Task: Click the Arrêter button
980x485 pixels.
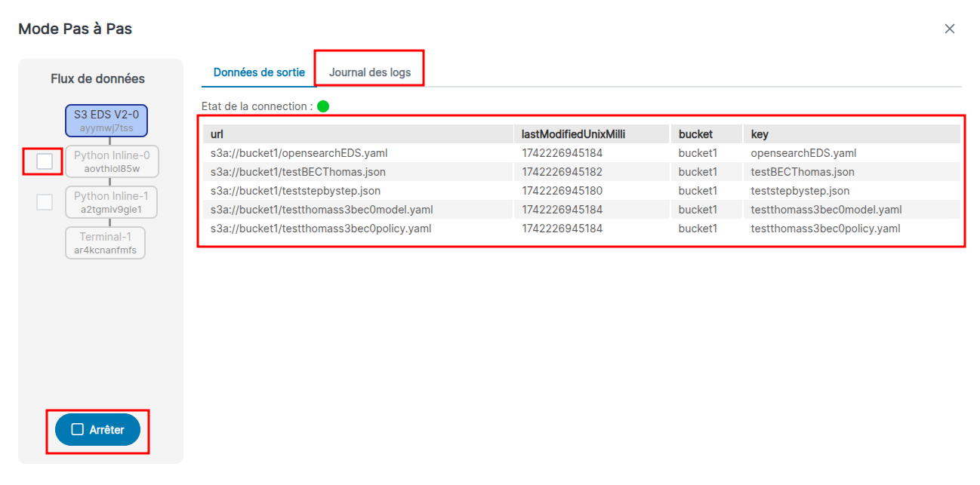Action: 98,430
